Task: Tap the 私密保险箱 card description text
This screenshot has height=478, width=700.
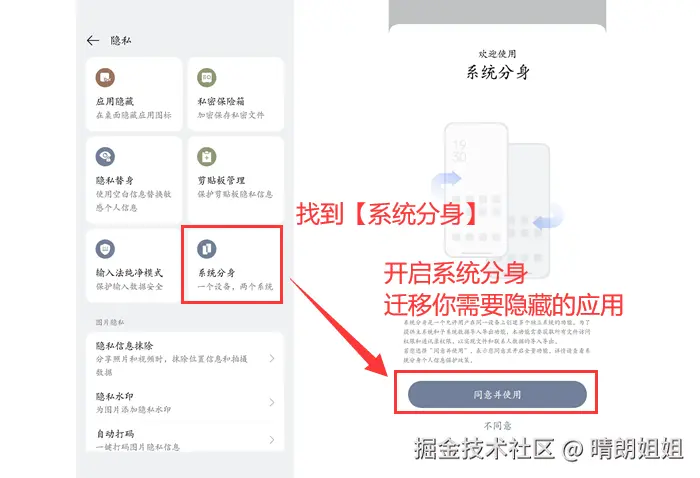Action: click(231, 115)
